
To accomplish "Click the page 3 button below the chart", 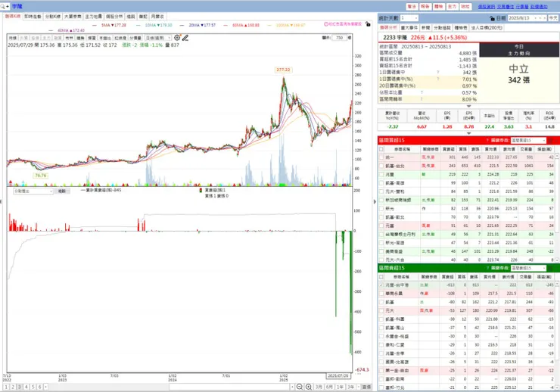I will (x=20, y=387).
